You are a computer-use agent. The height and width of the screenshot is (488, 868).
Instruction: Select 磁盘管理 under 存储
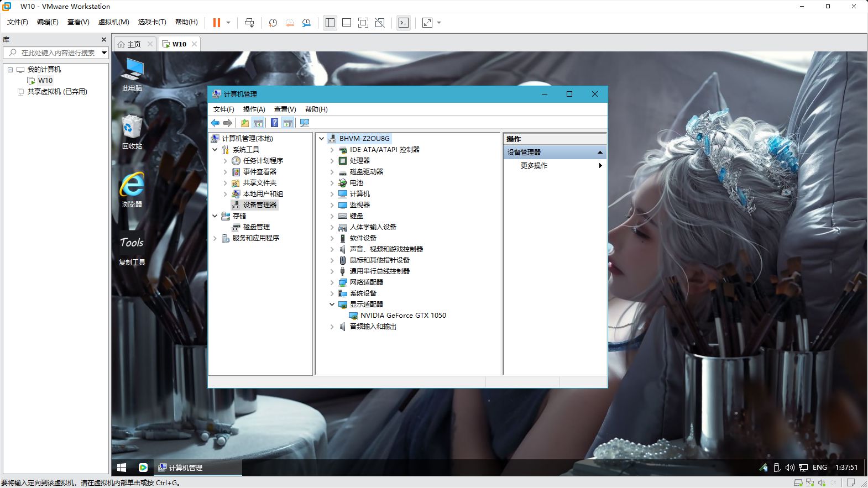(257, 227)
